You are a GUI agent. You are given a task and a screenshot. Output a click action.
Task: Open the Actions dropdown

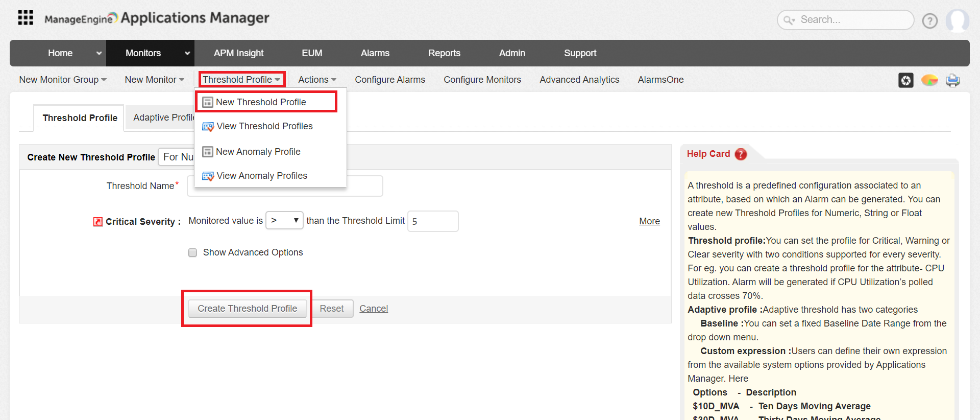[x=317, y=80]
